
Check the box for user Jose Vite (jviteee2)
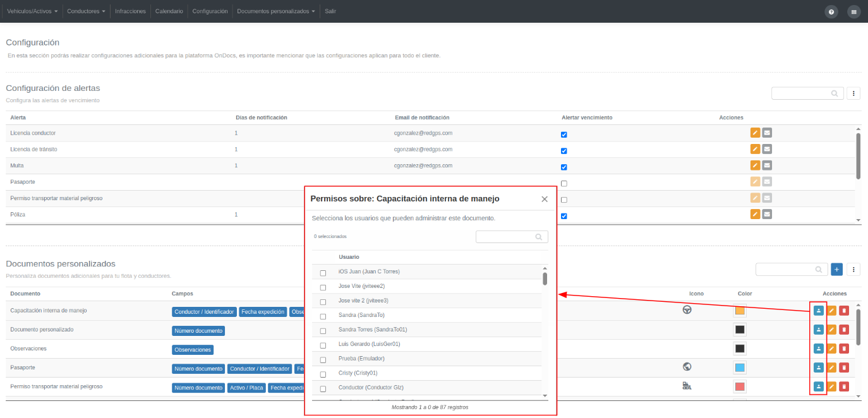coord(323,287)
